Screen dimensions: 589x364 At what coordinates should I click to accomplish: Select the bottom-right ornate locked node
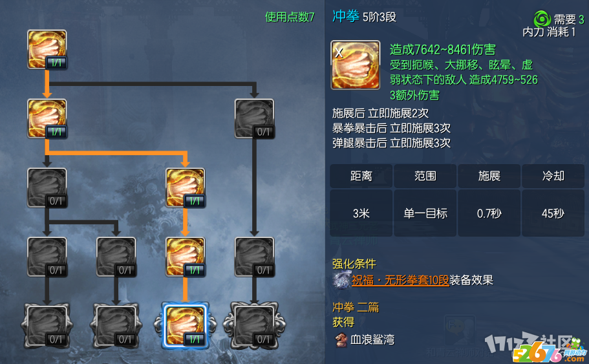[x=254, y=326]
